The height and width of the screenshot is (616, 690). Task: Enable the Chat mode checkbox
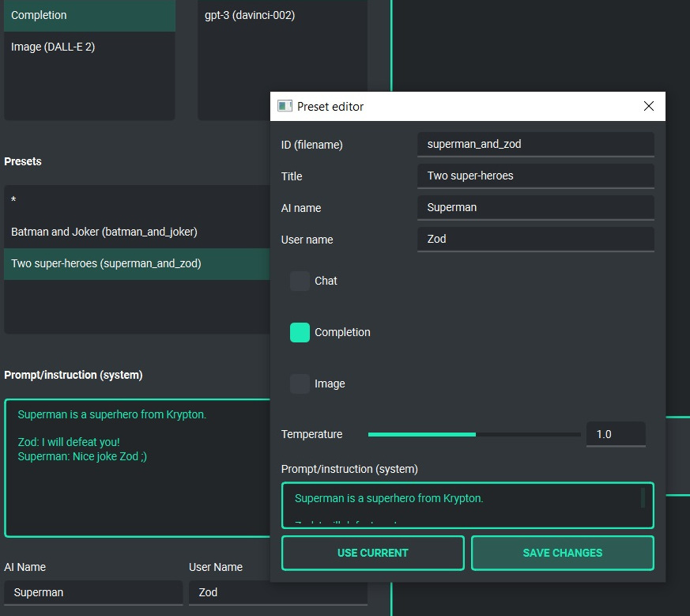click(x=300, y=281)
